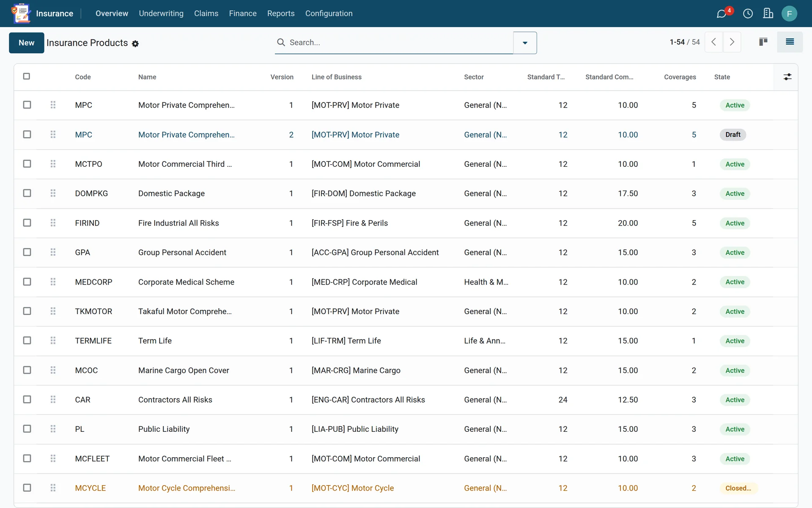
Task: Go to the previous page arrow
Action: pos(713,42)
